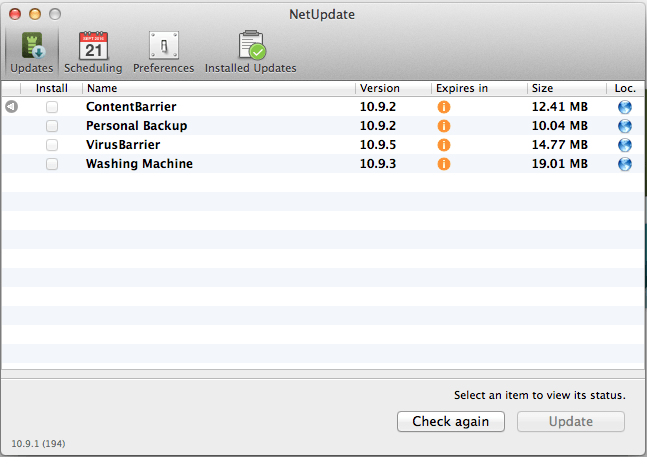This screenshot has width=647, height=457.
Task: Click the gray arrow icon beside ContentBarrier
Action: (12, 107)
